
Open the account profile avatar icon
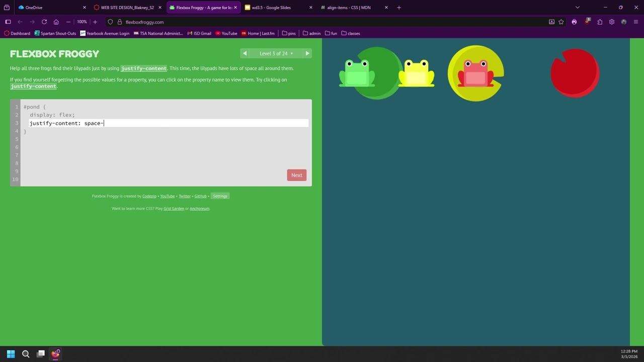pyautogui.click(x=624, y=22)
